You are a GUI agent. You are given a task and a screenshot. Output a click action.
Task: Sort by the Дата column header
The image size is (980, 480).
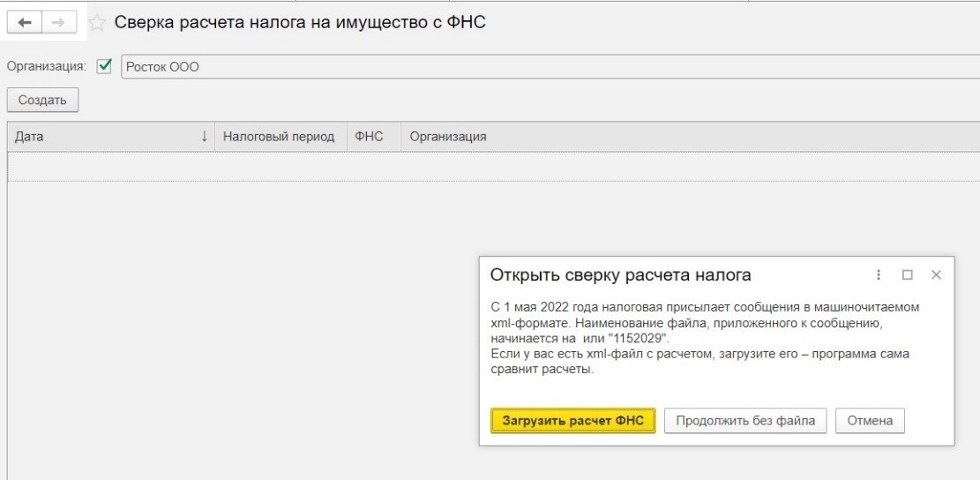110,136
